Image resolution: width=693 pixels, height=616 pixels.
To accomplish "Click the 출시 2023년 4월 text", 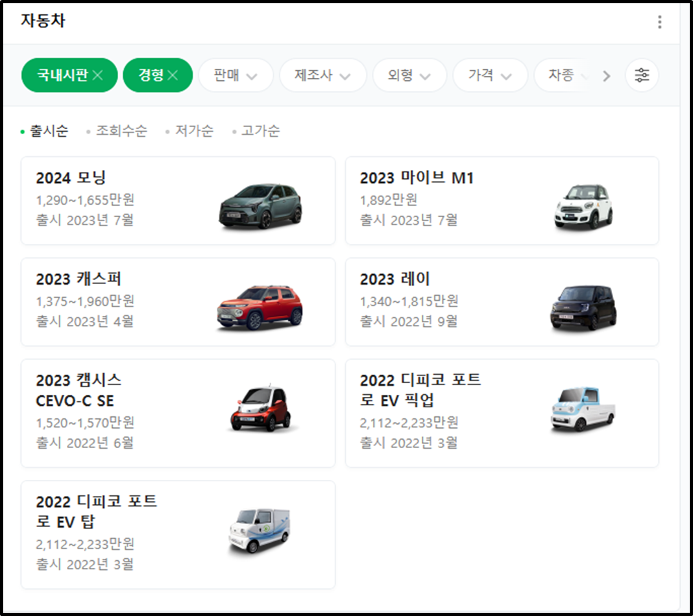I will pyautogui.click(x=84, y=321).
